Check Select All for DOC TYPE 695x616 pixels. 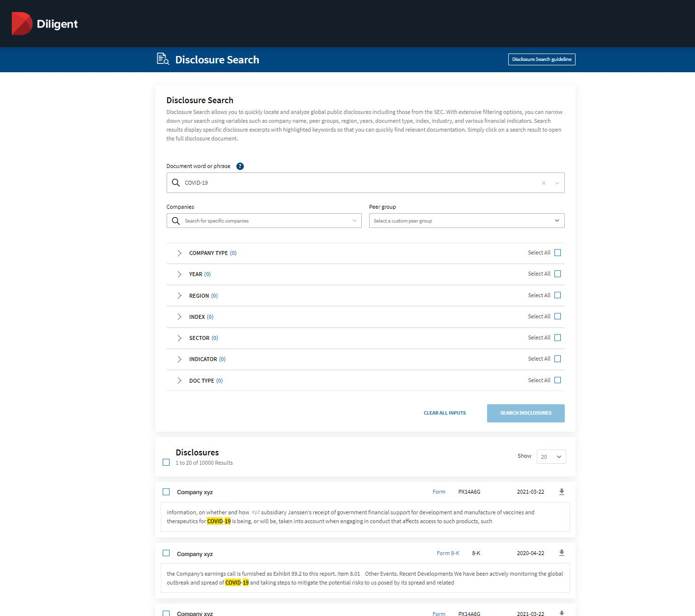[557, 380]
